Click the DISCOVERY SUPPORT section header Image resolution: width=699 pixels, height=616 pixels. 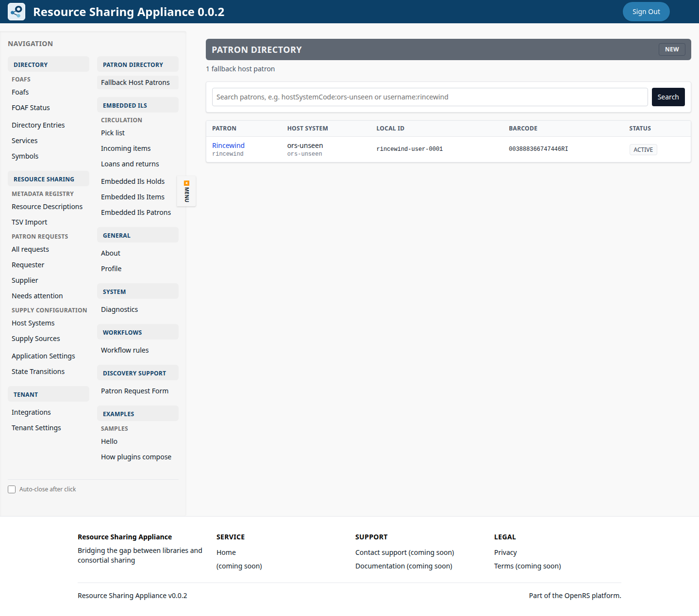[138, 373]
